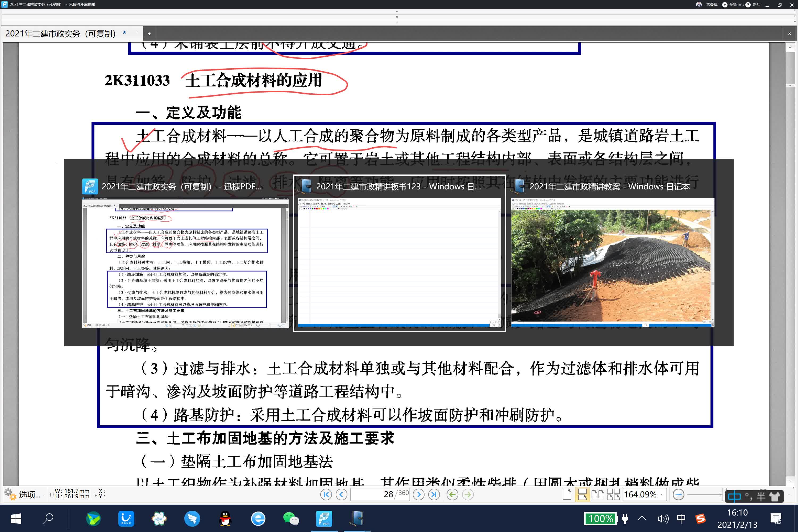The height and width of the screenshot is (532, 798).
Task: Click vertical scrollbar down arrow
Action: pos(790,481)
